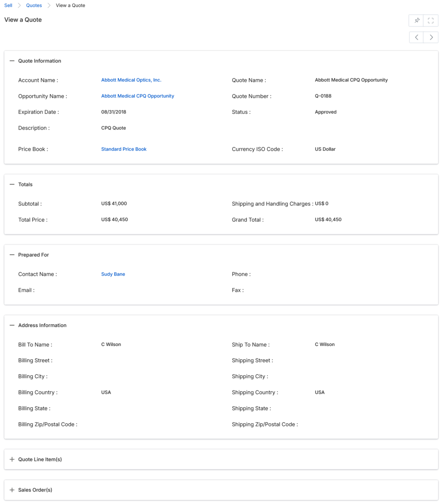Click the Shipping and Handling Charges label

273,204
